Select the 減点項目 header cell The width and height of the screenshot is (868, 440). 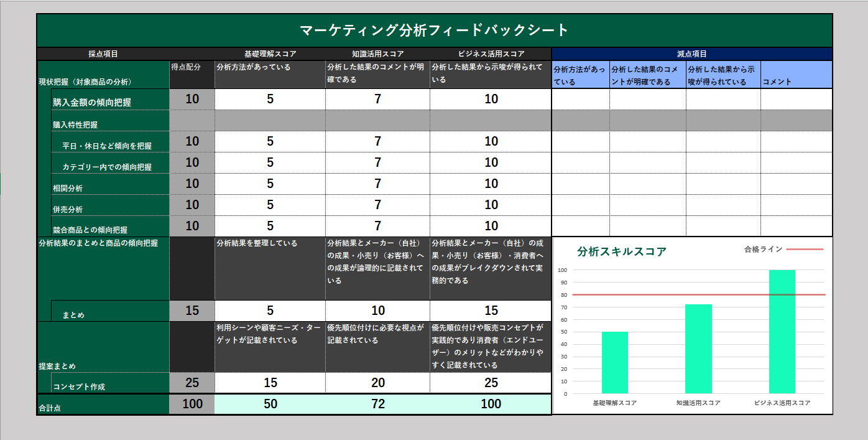(x=691, y=54)
